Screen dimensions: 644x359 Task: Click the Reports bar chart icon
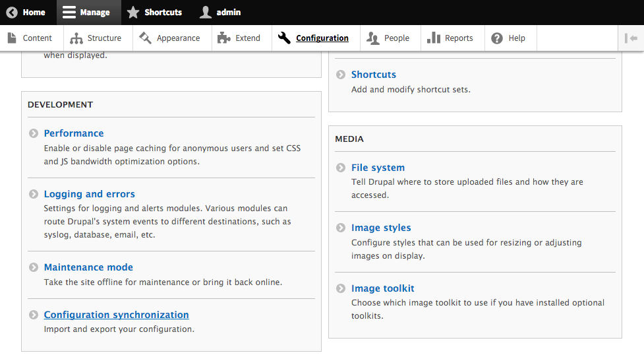coord(433,38)
